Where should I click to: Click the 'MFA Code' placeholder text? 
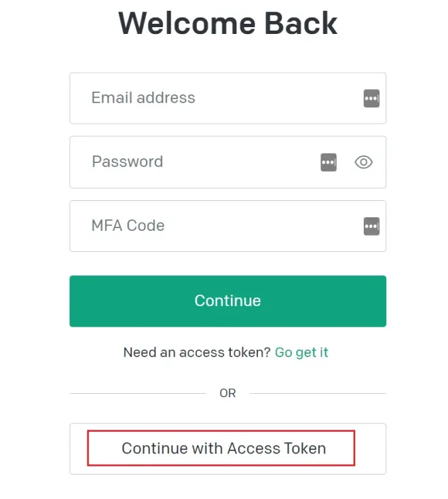point(128,225)
